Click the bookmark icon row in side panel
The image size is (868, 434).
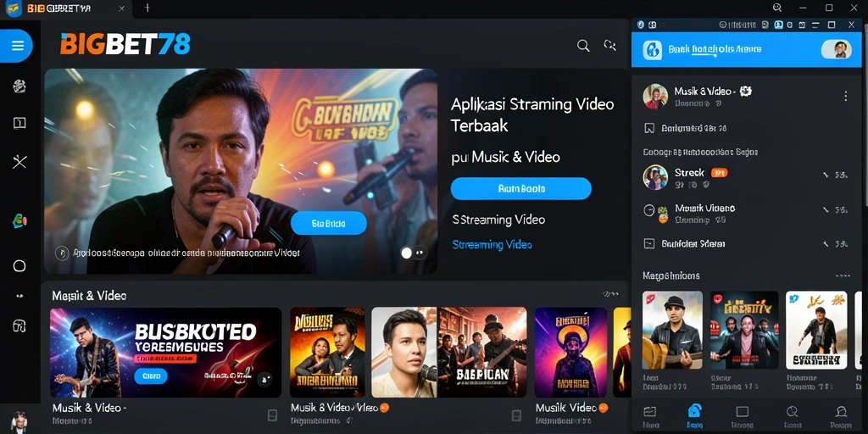[746, 129]
